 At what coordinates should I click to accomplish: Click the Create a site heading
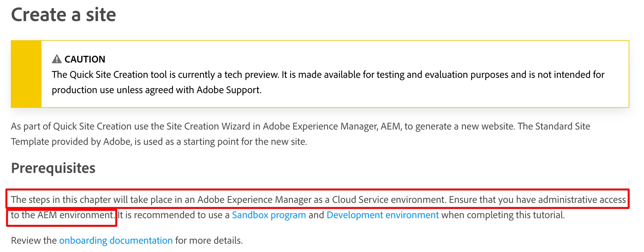point(64,15)
